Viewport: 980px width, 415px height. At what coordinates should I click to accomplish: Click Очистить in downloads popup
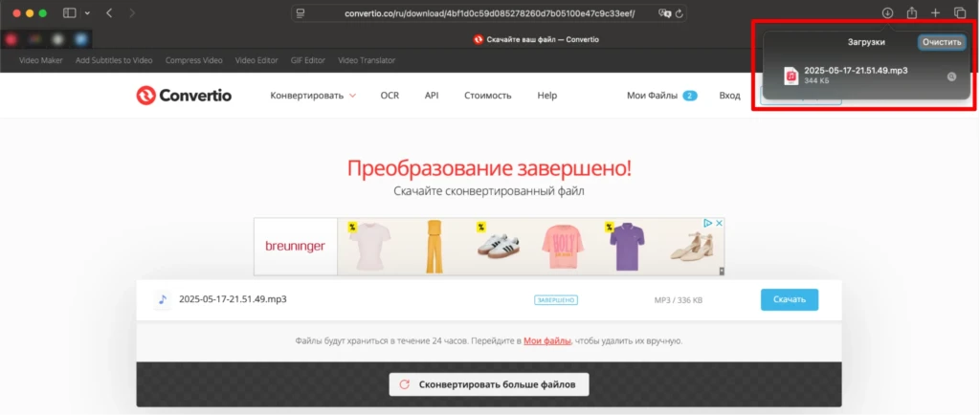point(942,42)
